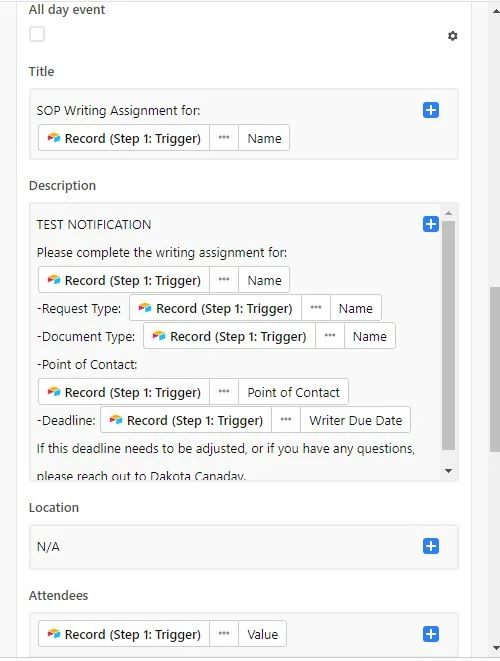Screen dimensions: 500x661
Task: Expand the ellipsis on the Deadline record token
Action: click(x=286, y=420)
